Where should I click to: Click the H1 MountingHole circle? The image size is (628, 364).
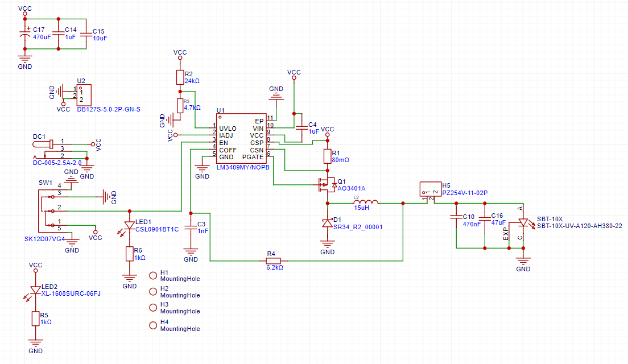[x=152, y=276]
